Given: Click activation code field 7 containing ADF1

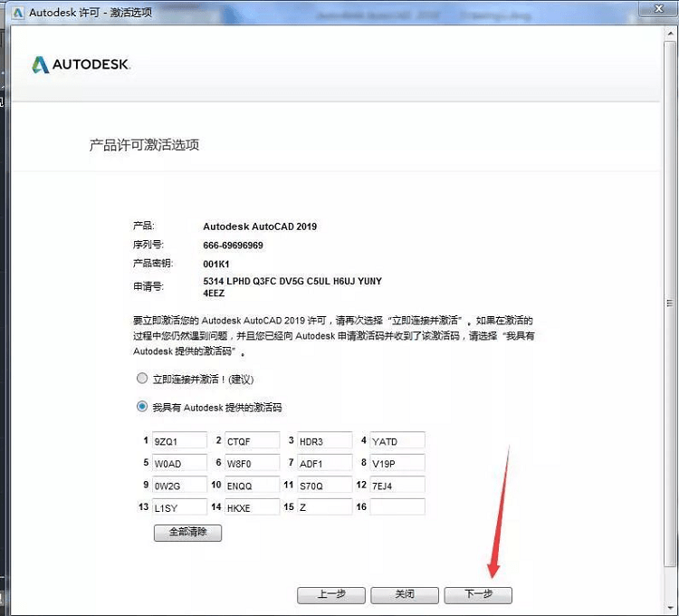Looking at the screenshot, I should click(325, 463).
